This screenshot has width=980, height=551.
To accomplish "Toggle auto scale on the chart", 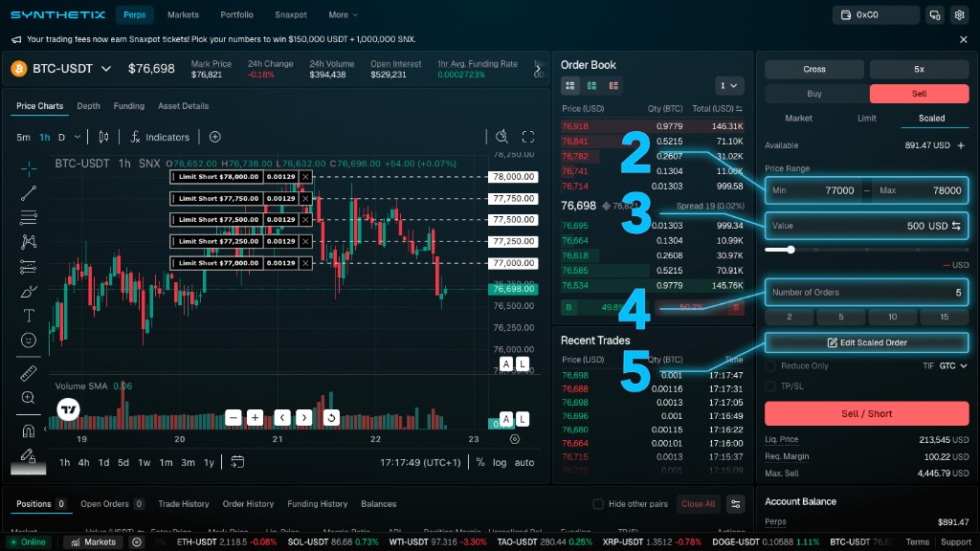I will click(524, 462).
